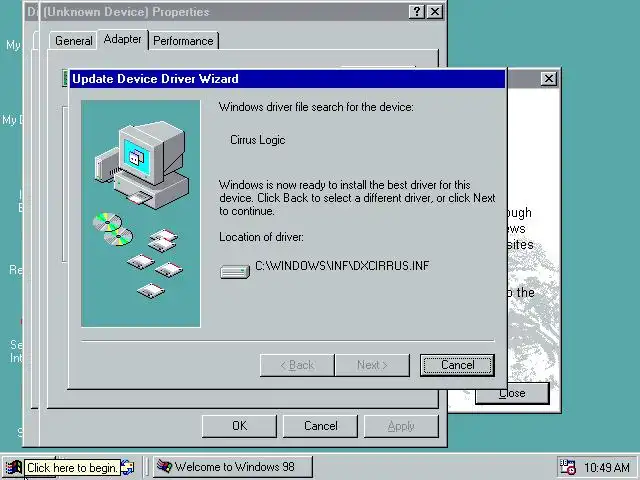The image size is (640, 480).
Task: Close the Unknown Device Properties window
Action: (435, 11)
